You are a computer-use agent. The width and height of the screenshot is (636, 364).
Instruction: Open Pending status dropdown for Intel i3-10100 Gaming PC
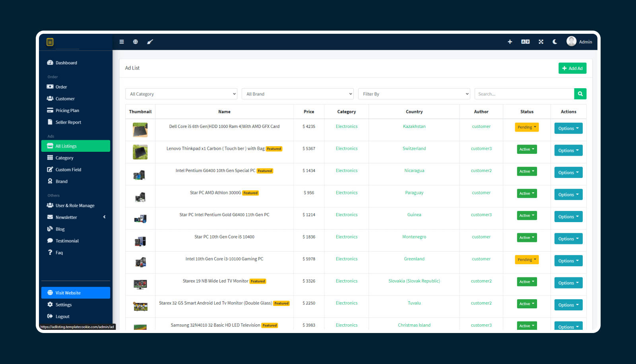(x=527, y=259)
